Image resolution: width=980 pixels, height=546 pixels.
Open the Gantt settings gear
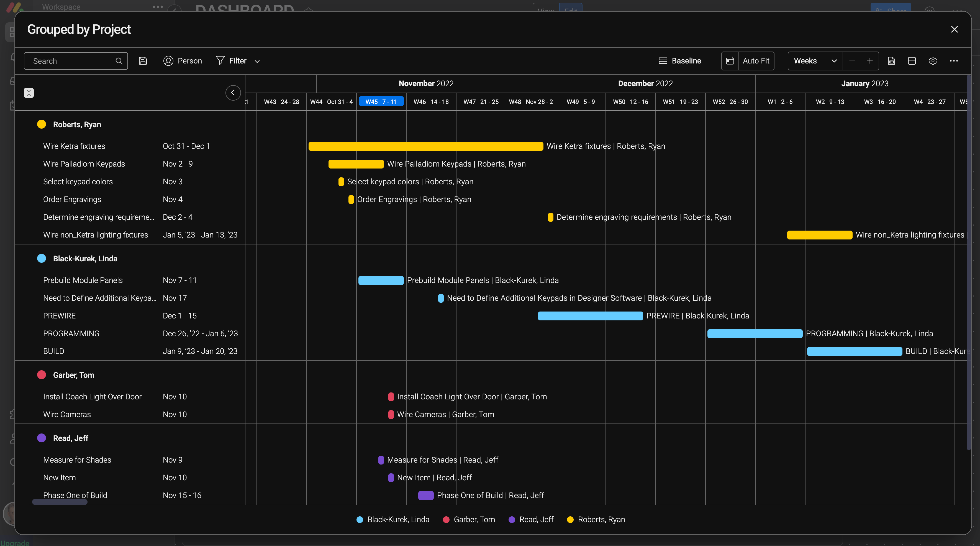(933, 61)
